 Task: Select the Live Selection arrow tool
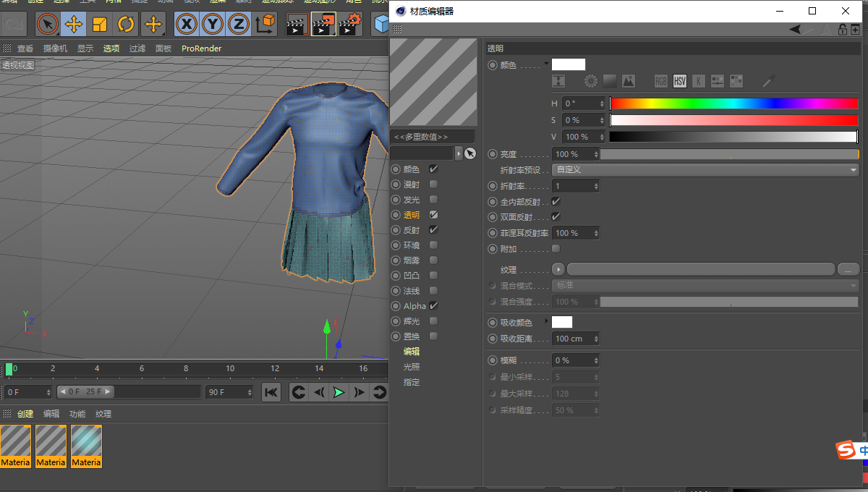pos(48,24)
